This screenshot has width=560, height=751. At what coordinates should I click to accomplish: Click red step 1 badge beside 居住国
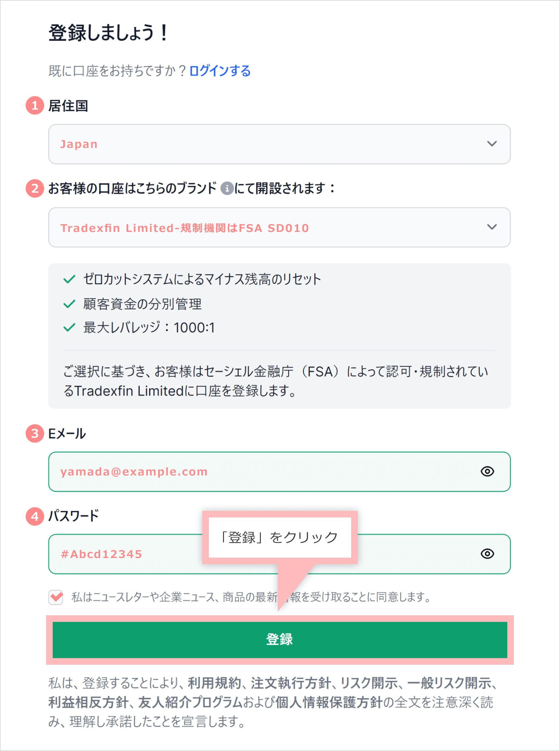tap(35, 106)
